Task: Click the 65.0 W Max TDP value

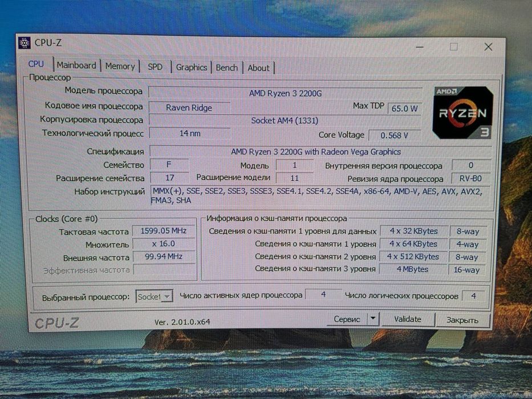Action: click(404, 108)
